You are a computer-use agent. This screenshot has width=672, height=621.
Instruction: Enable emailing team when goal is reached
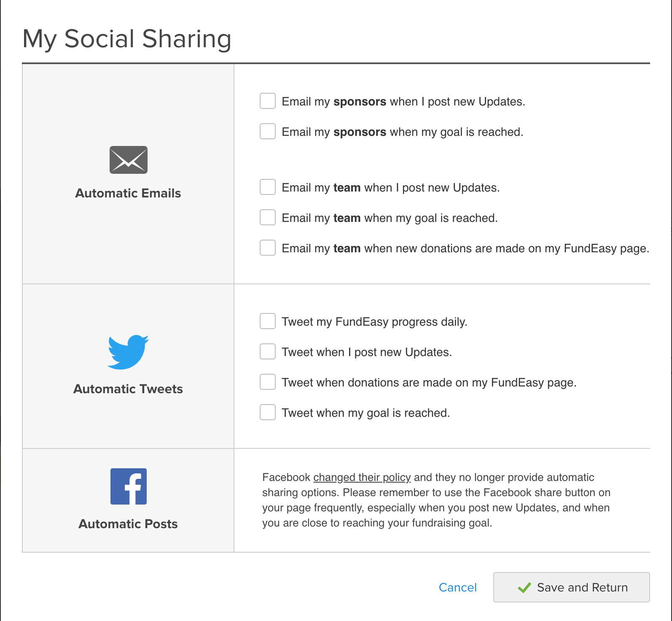(x=268, y=218)
